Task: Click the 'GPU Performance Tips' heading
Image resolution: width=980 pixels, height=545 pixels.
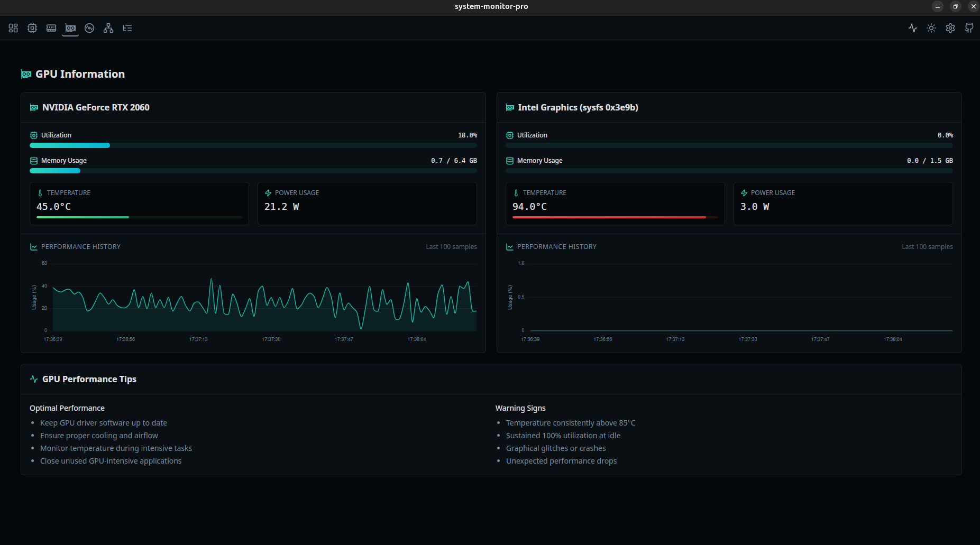Action: [89, 379]
